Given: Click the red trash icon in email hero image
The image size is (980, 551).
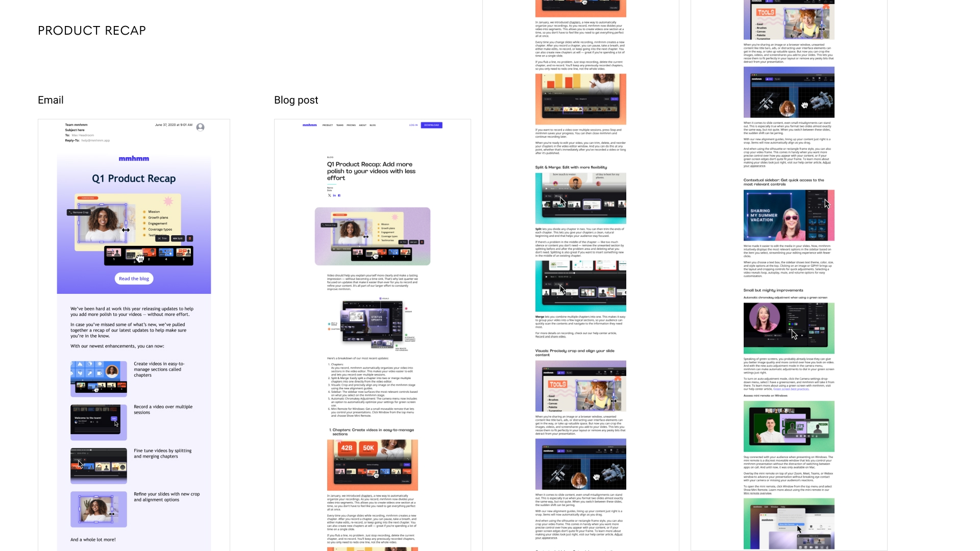Looking at the screenshot, I should point(190,238).
